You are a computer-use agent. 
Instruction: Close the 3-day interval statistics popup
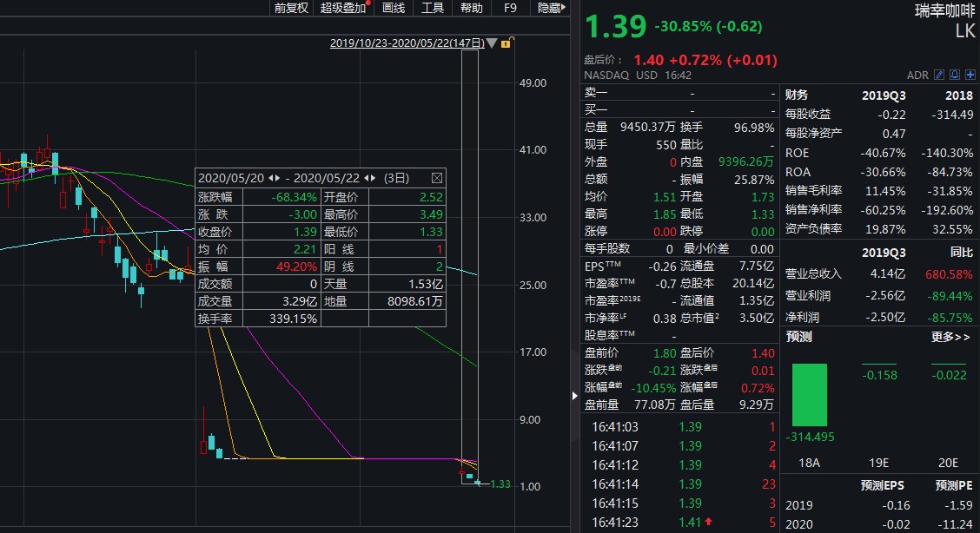click(437, 178)
